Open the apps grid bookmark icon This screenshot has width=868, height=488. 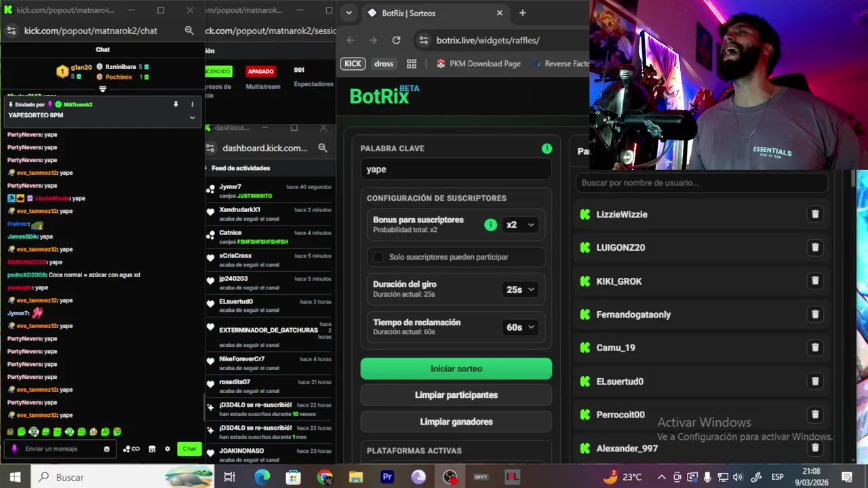(411, 64)
